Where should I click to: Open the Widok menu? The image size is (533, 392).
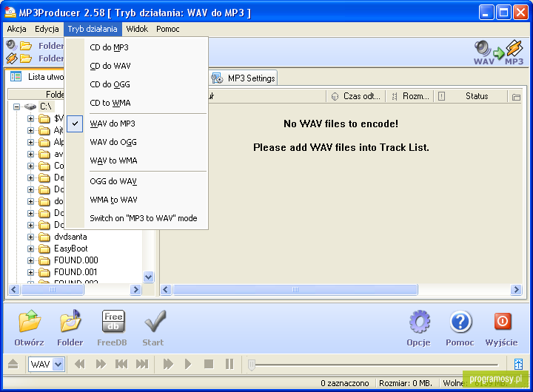[x=137, y=29]
